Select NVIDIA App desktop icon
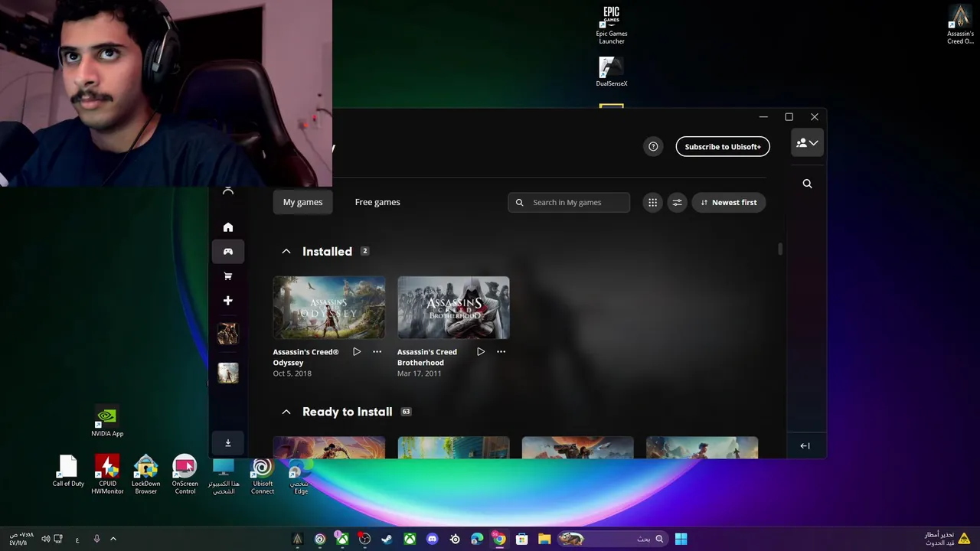980x551 pixels. coord(107,422)
